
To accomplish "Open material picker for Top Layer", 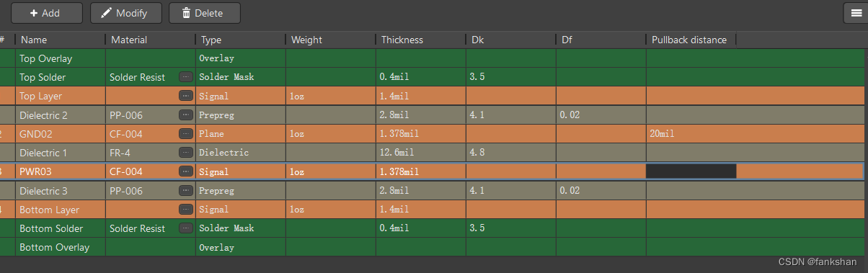I will tap(186, 95).
